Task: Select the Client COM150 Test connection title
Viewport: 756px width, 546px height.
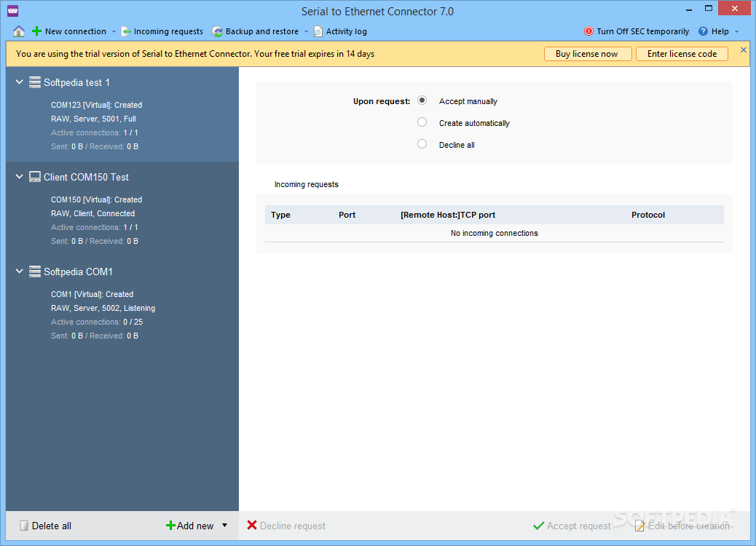Action: click(86, 177)
